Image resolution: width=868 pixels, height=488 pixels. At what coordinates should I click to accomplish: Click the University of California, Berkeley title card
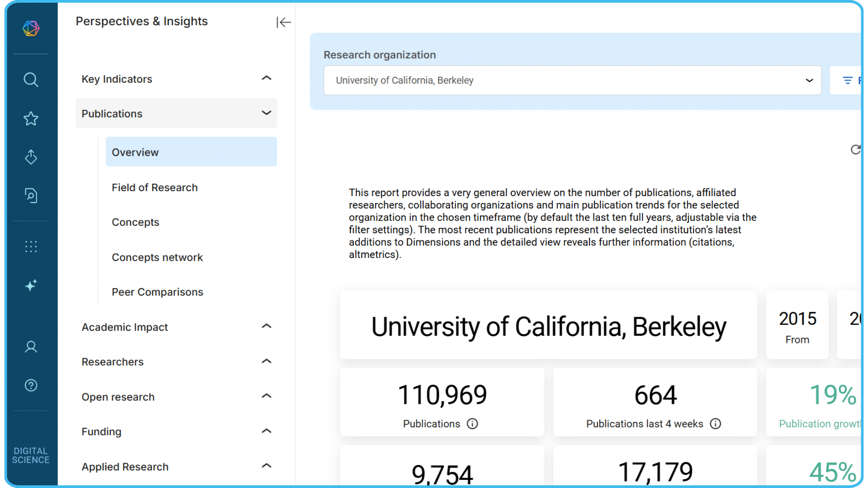tap(548, 325)
